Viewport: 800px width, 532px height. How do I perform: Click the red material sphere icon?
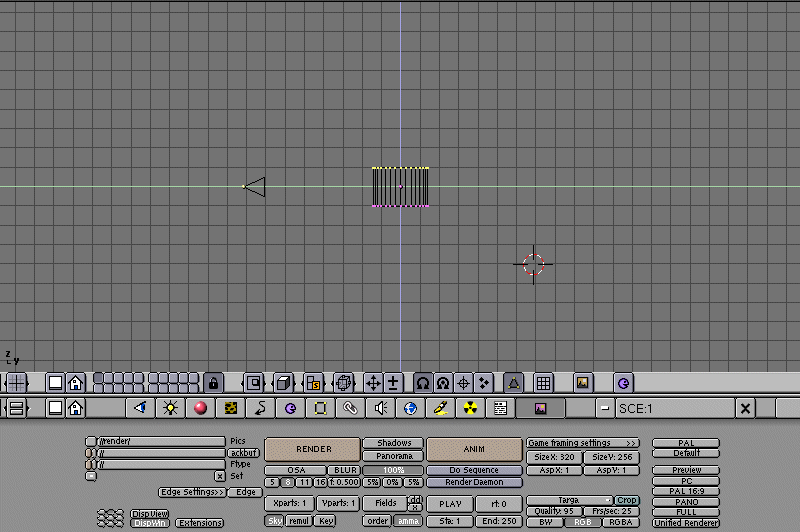point(200,408)
